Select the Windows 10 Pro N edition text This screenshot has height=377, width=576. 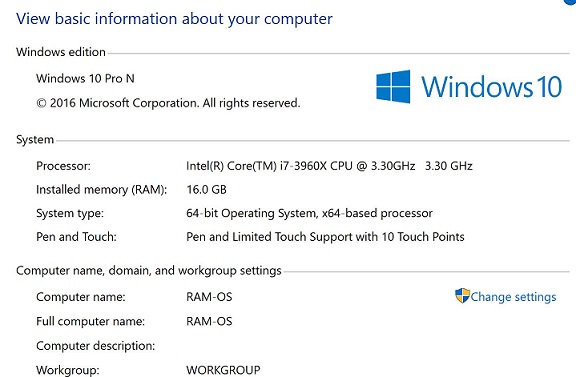tap(85, 78)
